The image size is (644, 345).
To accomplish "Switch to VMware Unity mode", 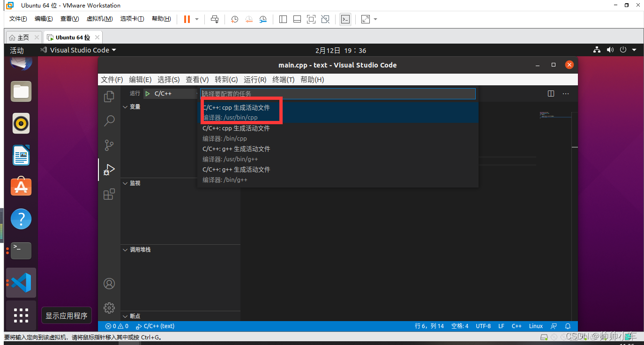I will pyautogui.click(x=325, y=19).
